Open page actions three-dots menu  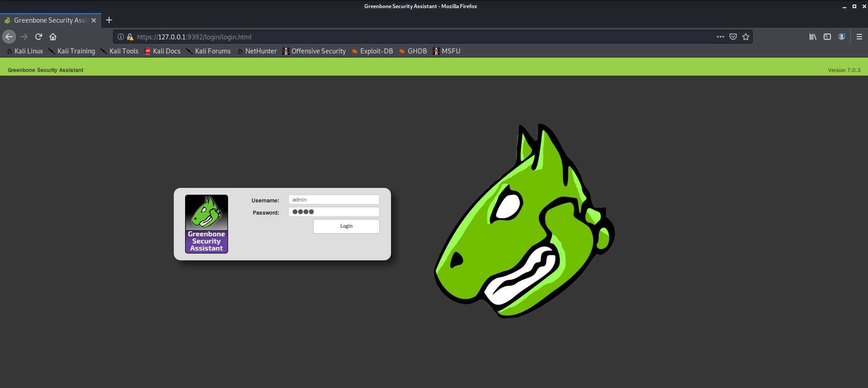720,37
